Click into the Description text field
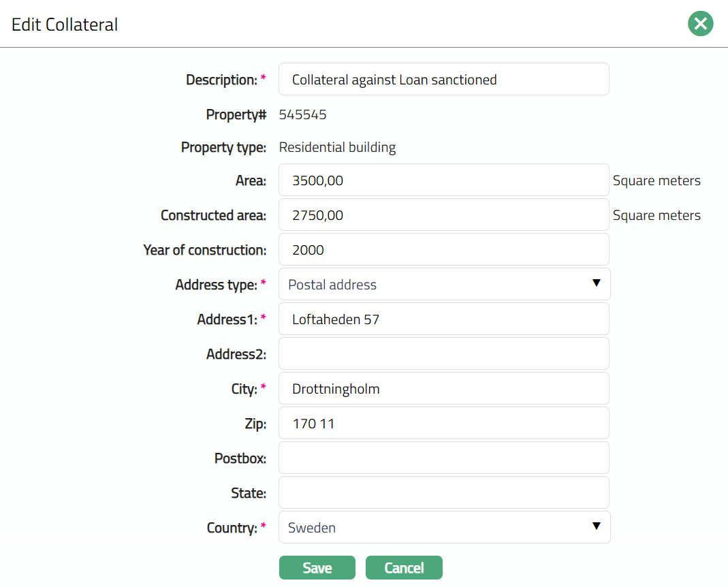 coord(443,80)
